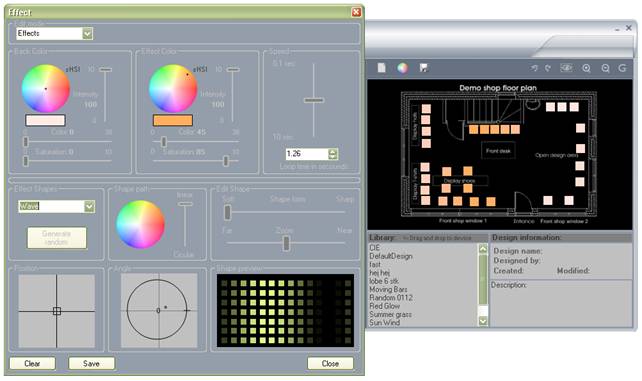Select Summer grass in the library list
642x381 pixels.
click(391, 314)
